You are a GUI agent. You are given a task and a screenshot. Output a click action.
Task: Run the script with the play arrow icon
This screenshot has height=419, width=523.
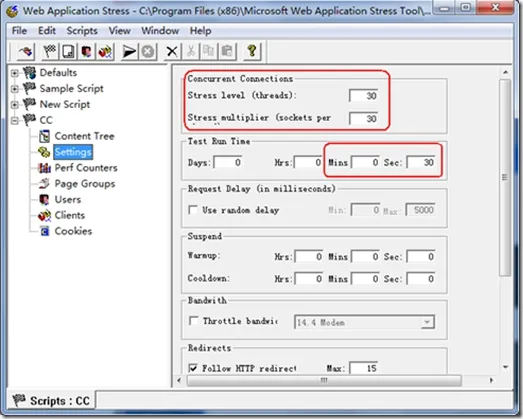click(x=129, y=51)
